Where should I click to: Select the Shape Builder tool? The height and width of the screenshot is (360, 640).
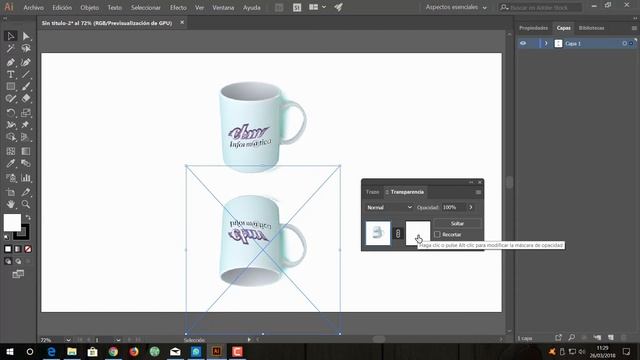click(x=11, y=137)
